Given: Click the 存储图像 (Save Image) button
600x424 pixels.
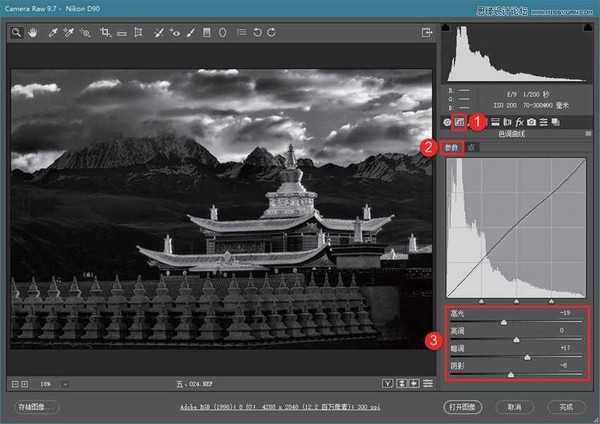Looking at the screenshot, I should [x=38, y=407].
